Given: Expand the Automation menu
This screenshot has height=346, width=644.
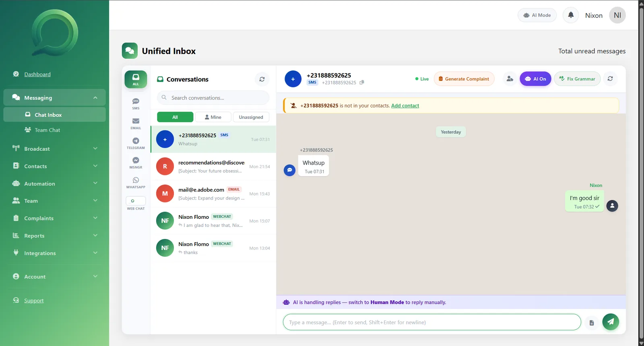Looking at the screenshot, I should pyautogui.click(x=55, y=183).
